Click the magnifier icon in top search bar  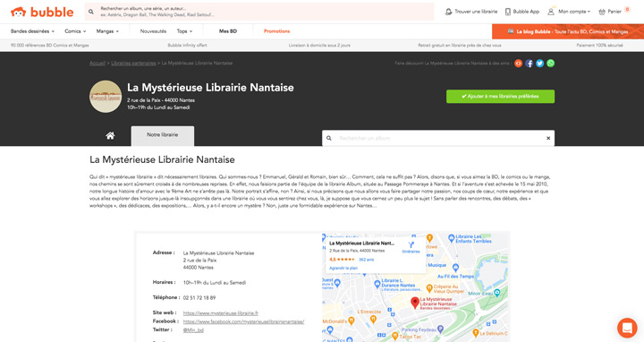pos(91,12)
